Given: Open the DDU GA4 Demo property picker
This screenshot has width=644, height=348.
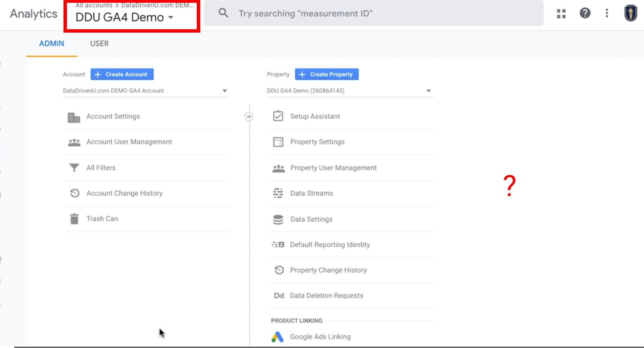Looking at the screenshot, I should point(125,18).
